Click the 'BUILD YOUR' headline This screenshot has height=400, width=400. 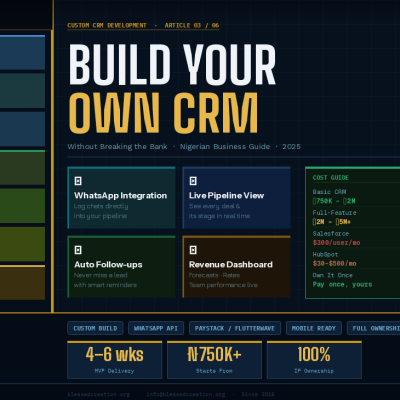tap(172, 64)
